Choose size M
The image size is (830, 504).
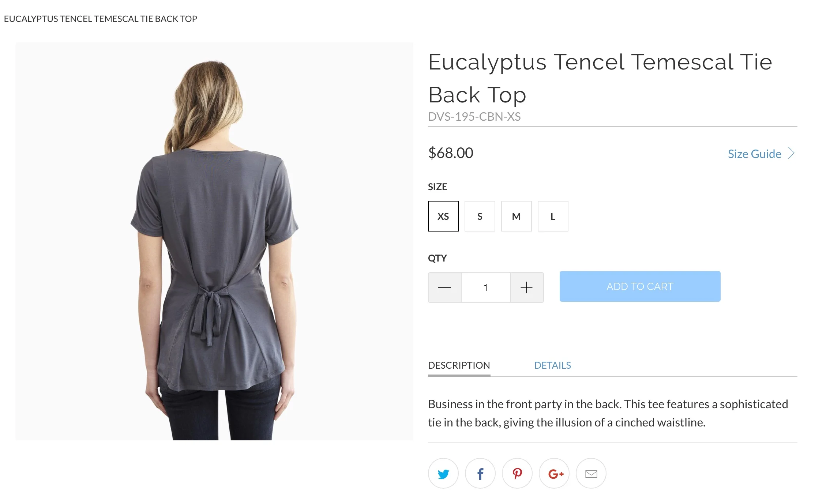click(516, 216)
